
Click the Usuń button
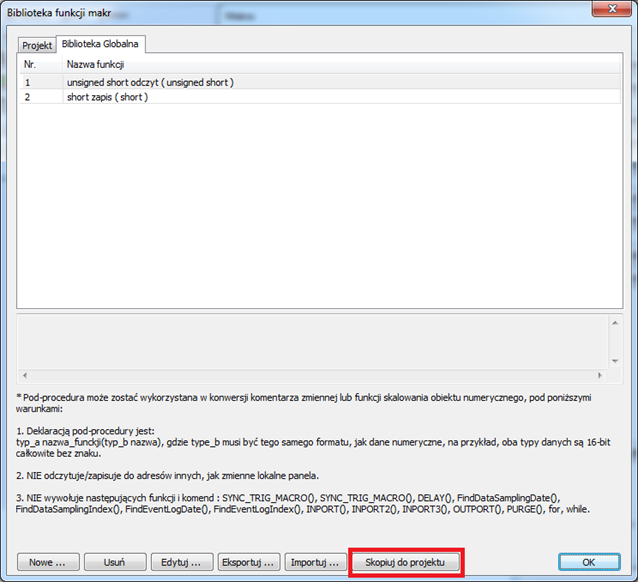(x=115, y=562)
